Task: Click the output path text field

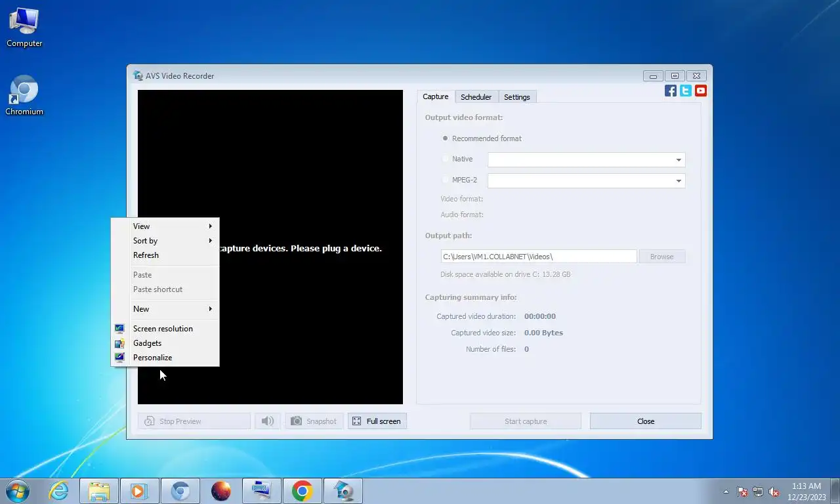Action: pos(539,257)
